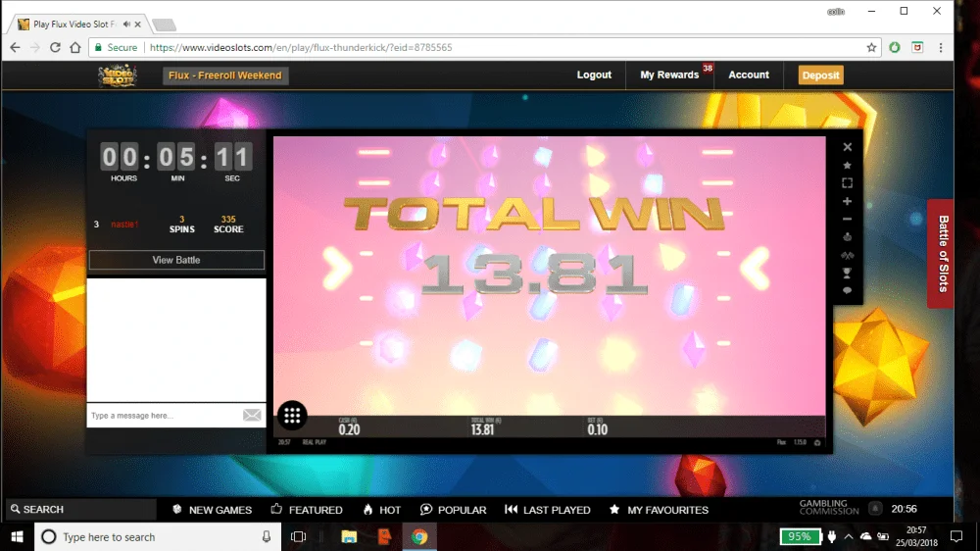
Task: Click the left arrow in the game
Action: 338,269
